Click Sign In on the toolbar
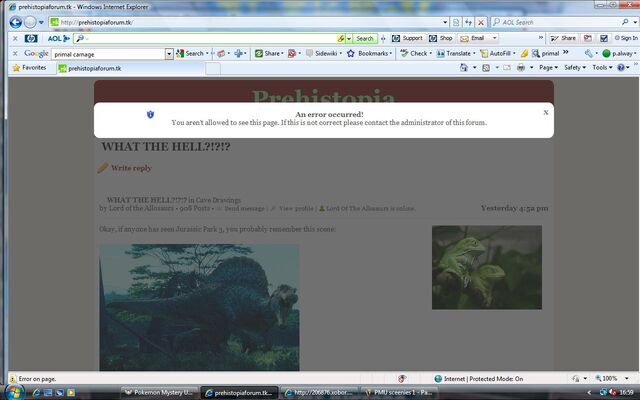This screenshot has width=640, height=400. click(626, 38)
